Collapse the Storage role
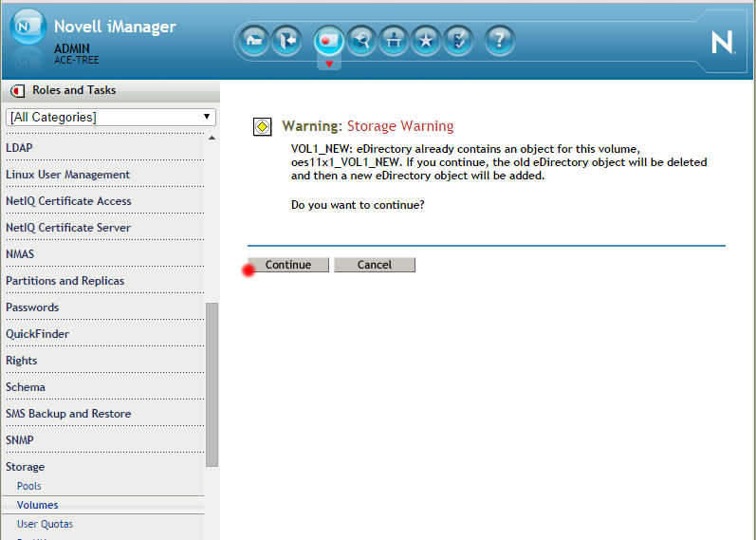 tap(25, 467)
